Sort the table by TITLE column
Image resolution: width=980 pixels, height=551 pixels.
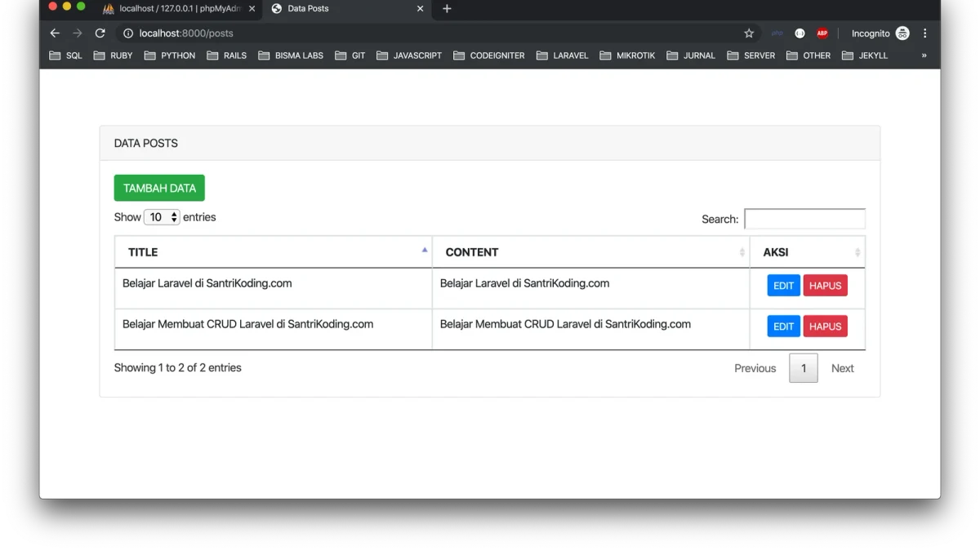click(274, 252)
